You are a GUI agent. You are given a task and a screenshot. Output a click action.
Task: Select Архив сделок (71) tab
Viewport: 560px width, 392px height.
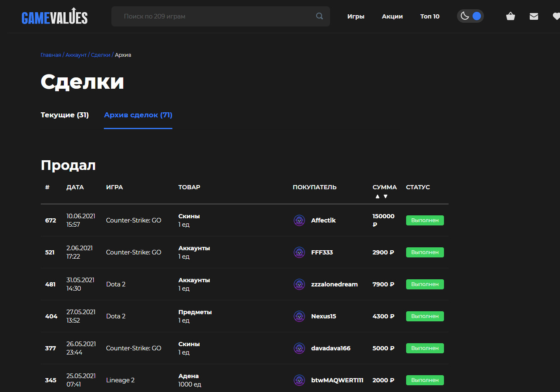pyautogui.click(x=138, y=115)
